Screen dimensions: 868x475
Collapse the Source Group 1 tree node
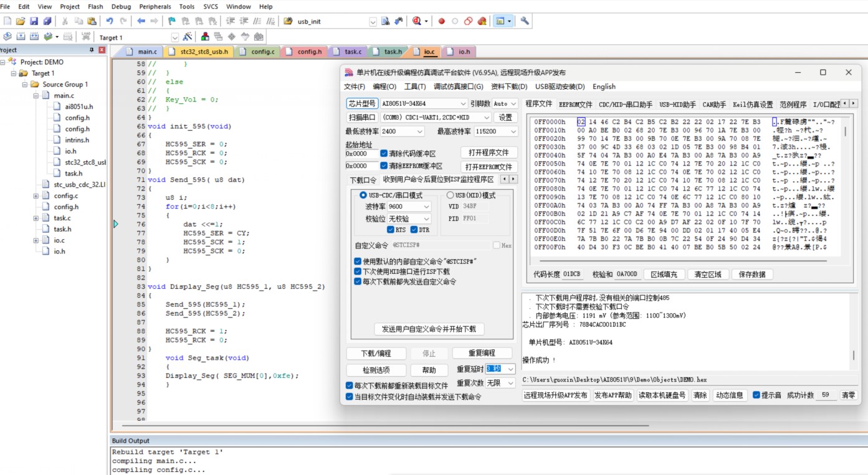26,84
